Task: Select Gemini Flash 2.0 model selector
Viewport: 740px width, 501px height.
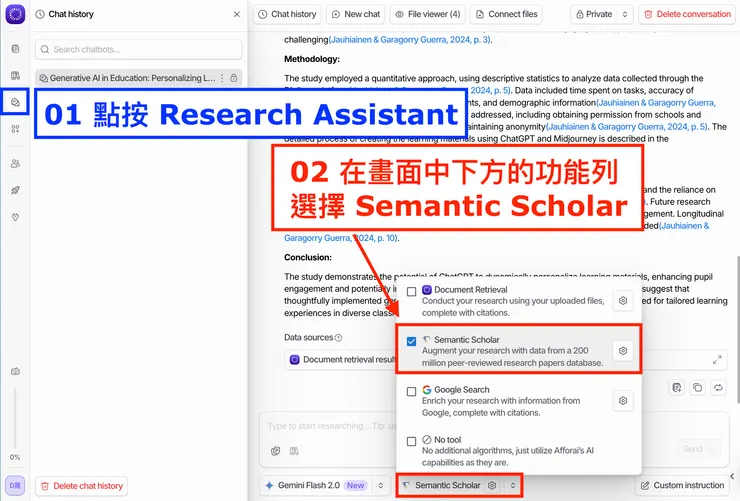Action: [324, 485]
